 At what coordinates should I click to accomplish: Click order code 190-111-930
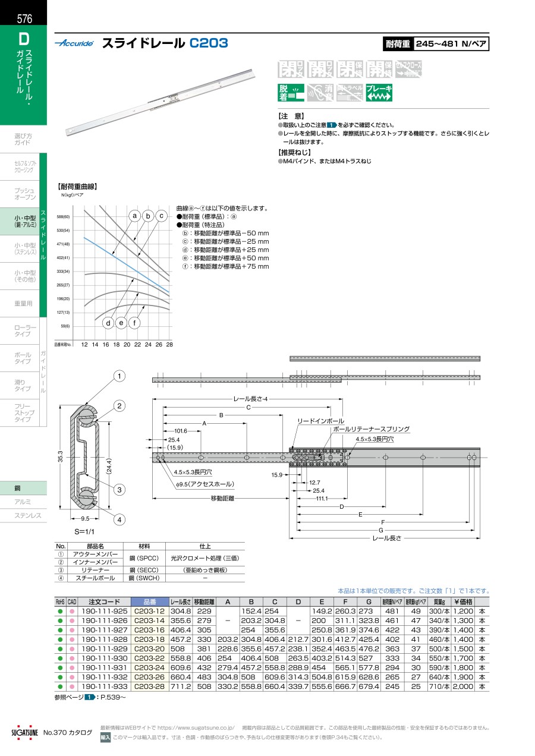104,659
